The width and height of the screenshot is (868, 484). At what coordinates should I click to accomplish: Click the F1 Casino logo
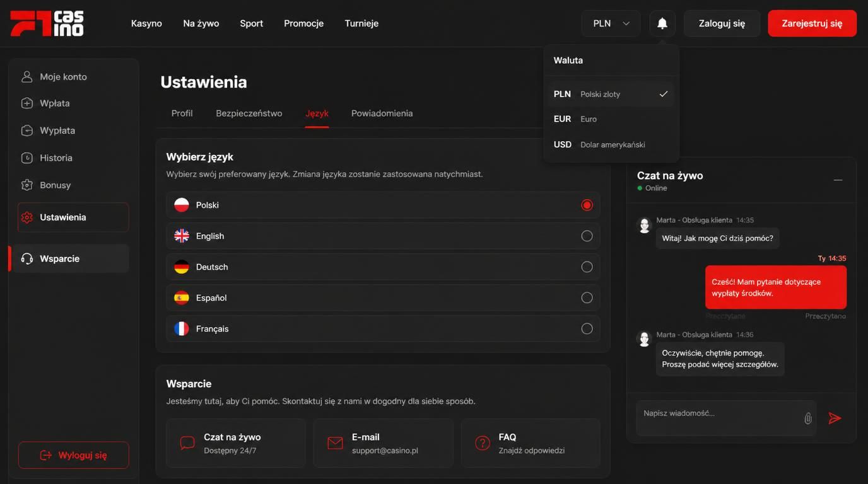[47, 23]
